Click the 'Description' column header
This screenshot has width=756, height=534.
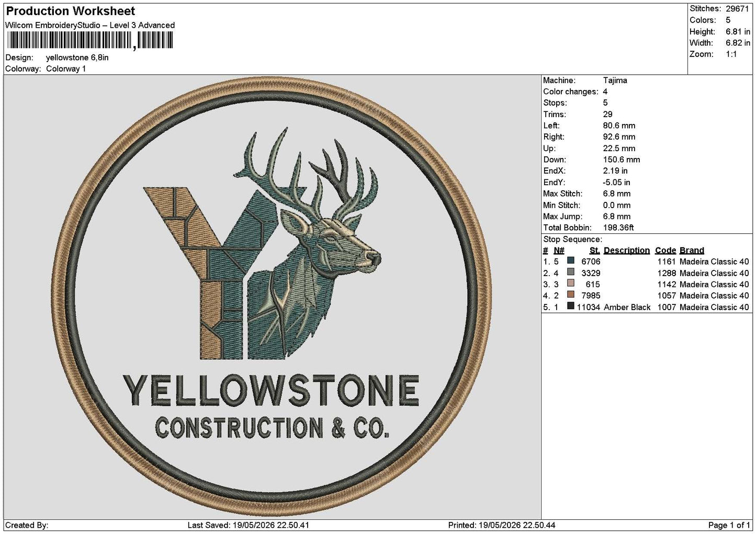click(626, 251)
